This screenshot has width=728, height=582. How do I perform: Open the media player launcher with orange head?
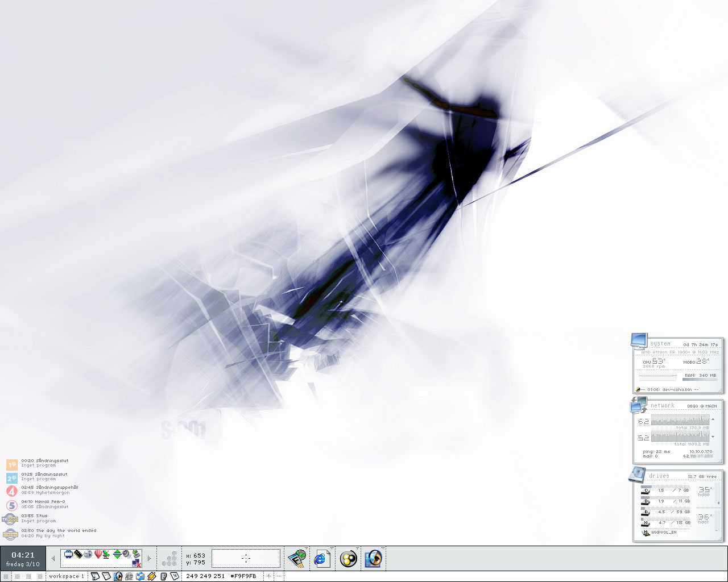pyautogui.click(x=373, y=558)
